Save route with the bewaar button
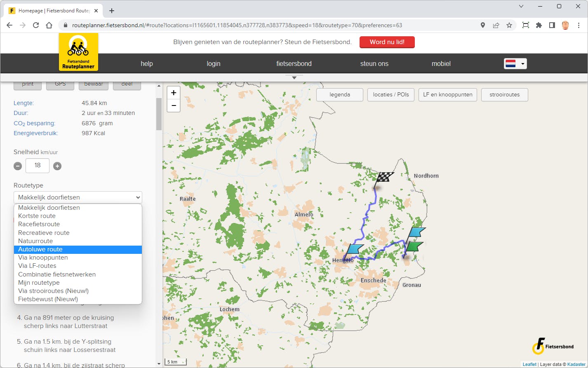This screenshot has width=588, height=368. coord(94,84)
